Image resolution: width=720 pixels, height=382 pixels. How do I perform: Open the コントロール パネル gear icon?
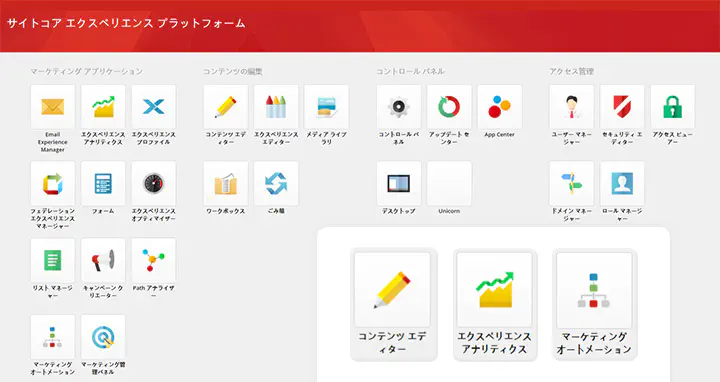(399, 107)
